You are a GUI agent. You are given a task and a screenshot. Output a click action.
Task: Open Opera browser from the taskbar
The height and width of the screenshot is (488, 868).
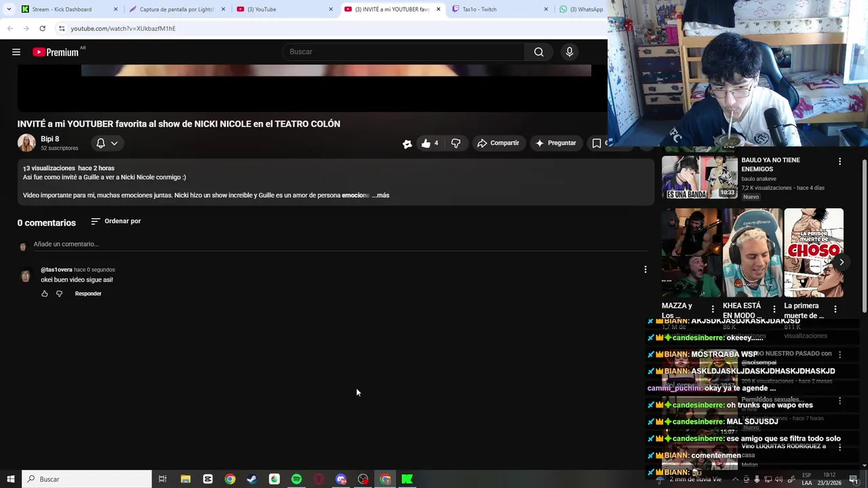pyautogui.click(x=319, y=479)
